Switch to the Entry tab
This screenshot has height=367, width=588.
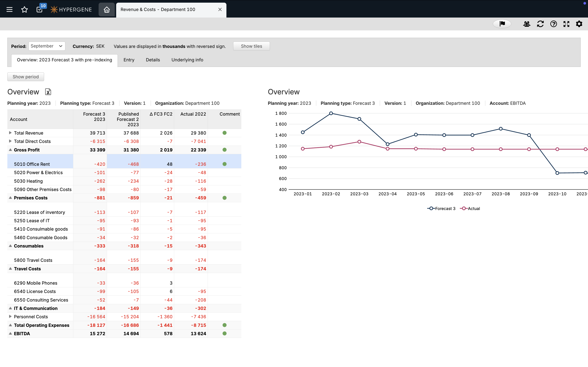click(129, 60)
